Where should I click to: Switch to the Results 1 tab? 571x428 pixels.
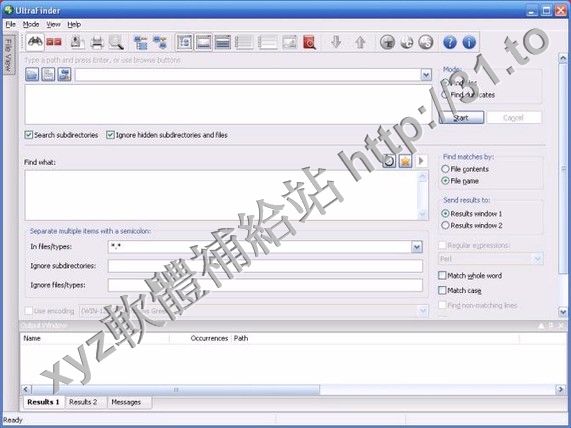(x=43, y=402)
